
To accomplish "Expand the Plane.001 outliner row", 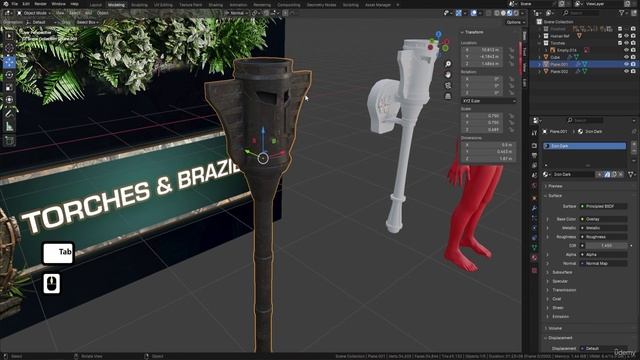I will click(540, 64).
